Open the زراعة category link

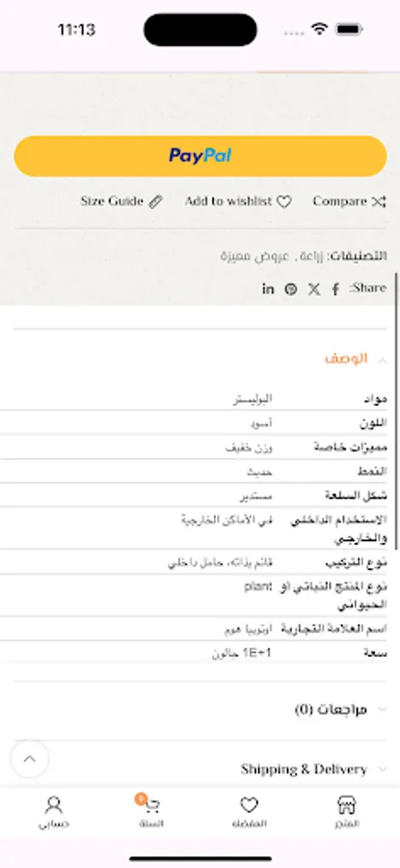(311, 257)
